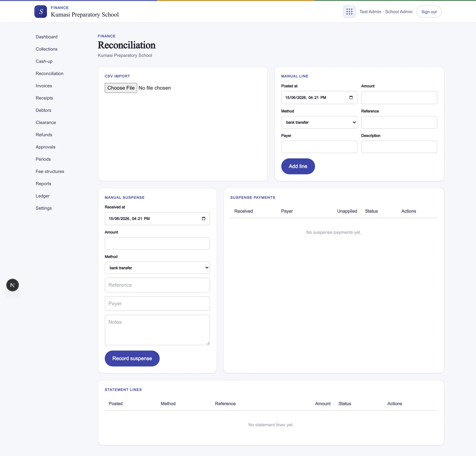
Task: Click 'Test Admin · School Admin' text
Action: click(386, 12)
